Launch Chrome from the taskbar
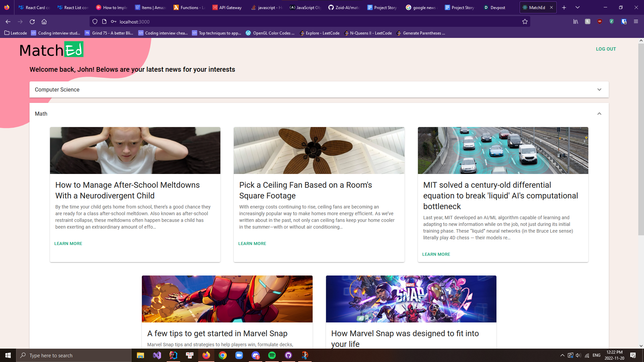Image resolution: width=644 pixels, height=362 pixels. pyautogui.click(x=223, y=355)
